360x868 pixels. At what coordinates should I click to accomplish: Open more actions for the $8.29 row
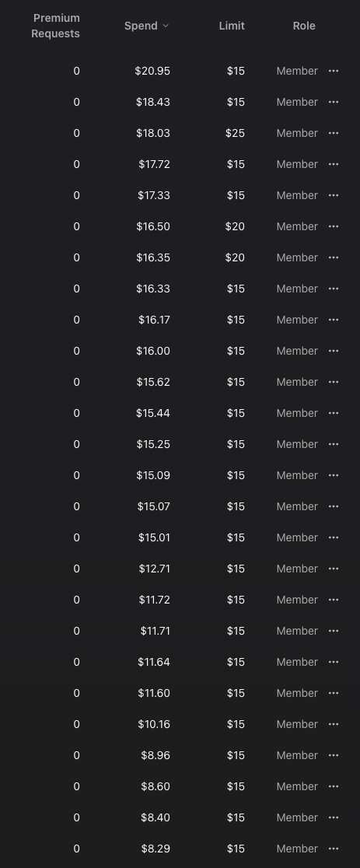[334, 849]
